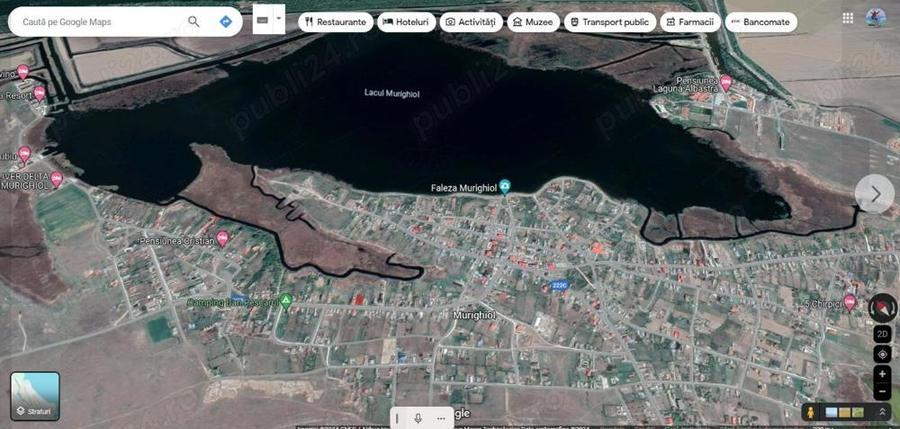Select the Hoteluri category chip
The height and width of the screenshot is (429, 900).
click(x=406, y=22)
